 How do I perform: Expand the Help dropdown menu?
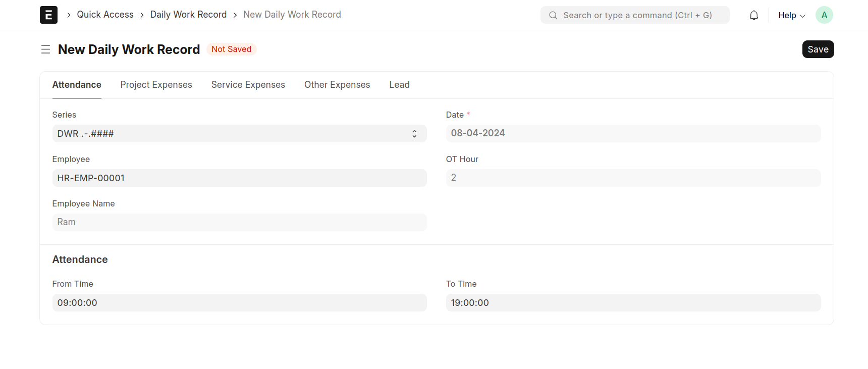tap(791, 15)
